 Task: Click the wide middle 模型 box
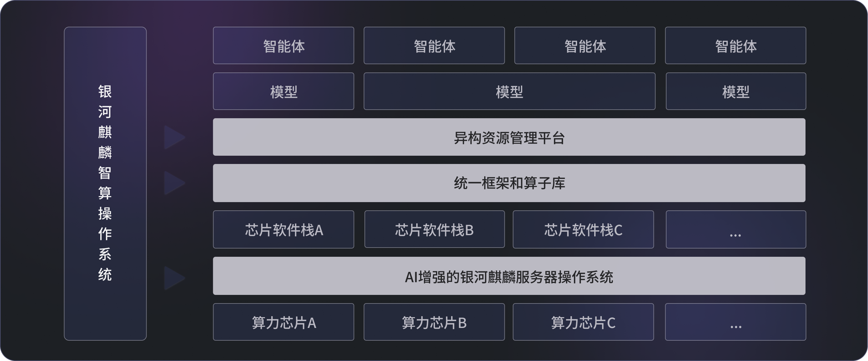(510, 92)
